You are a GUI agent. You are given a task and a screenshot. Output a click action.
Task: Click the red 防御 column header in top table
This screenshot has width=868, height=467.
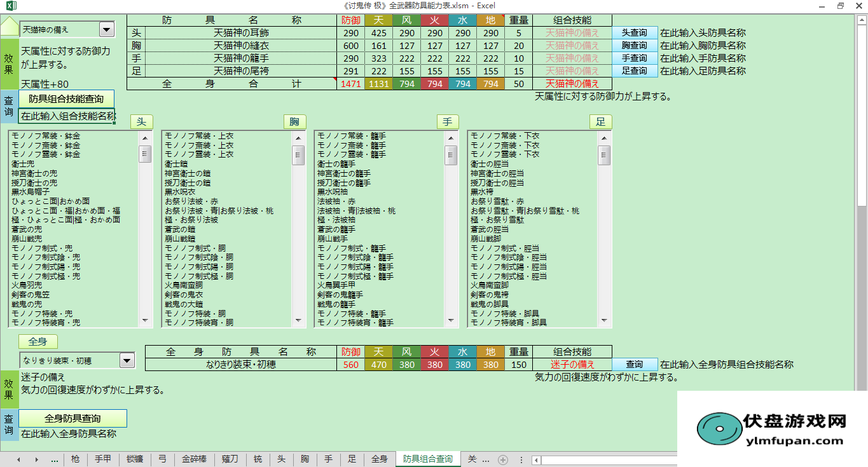pyautogui.click(x=350, y=20)
